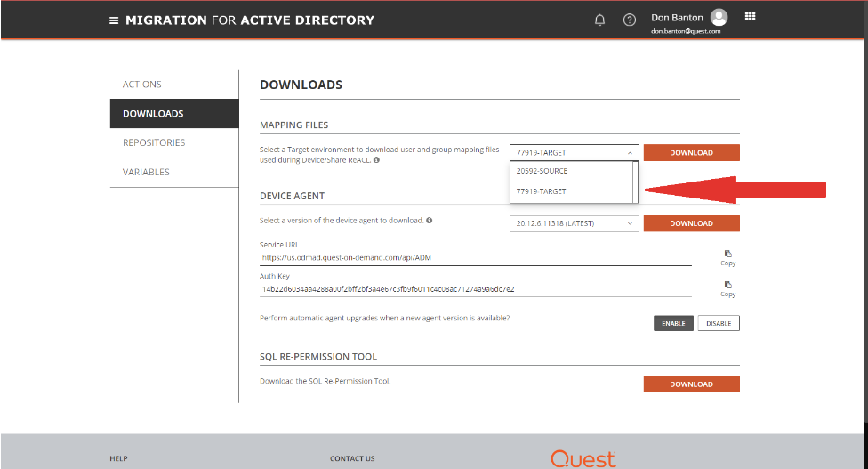Click info icon beside device agent version
This screenshot has height=469, width=868.
(430, 220)
